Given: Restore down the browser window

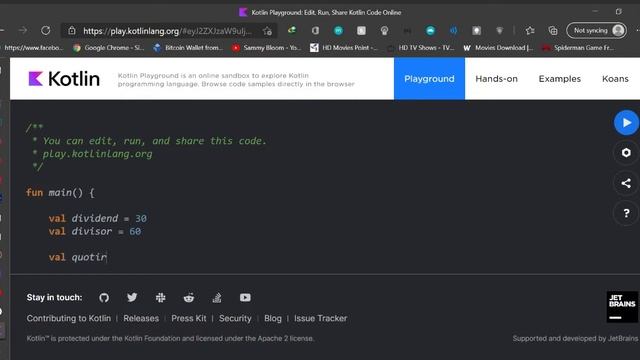Looking at the screenshot, I should 619,11.
